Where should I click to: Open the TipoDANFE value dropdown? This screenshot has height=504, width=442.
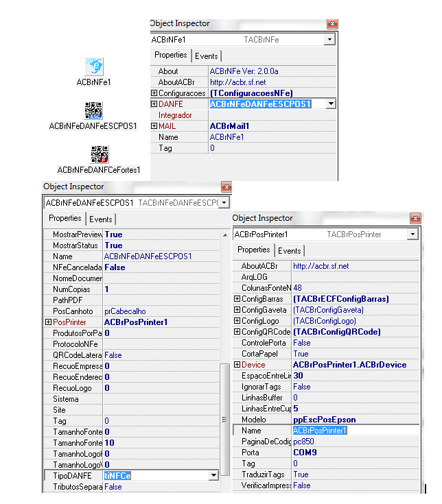click(x=213, y=475)
